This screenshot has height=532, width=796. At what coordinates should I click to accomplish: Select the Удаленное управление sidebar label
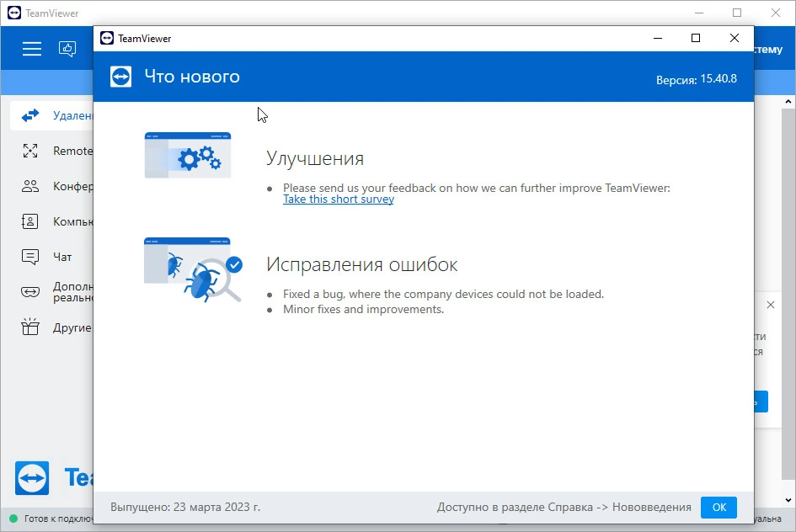[73, 115]
